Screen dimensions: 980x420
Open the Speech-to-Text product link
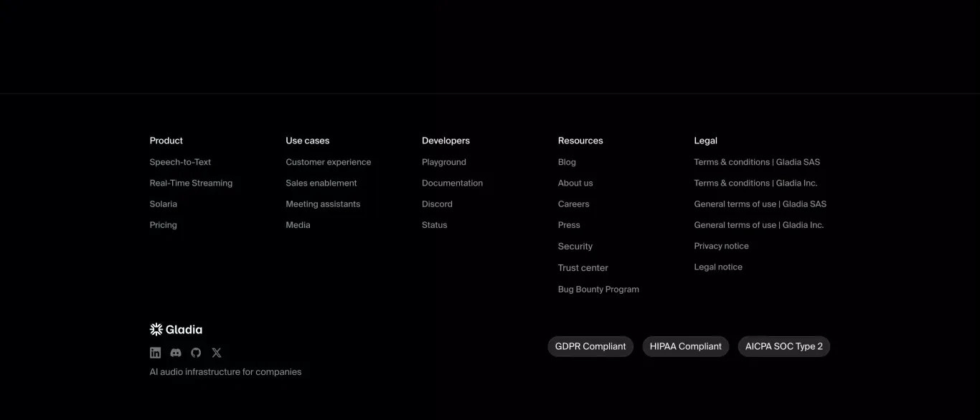(180, 162)
